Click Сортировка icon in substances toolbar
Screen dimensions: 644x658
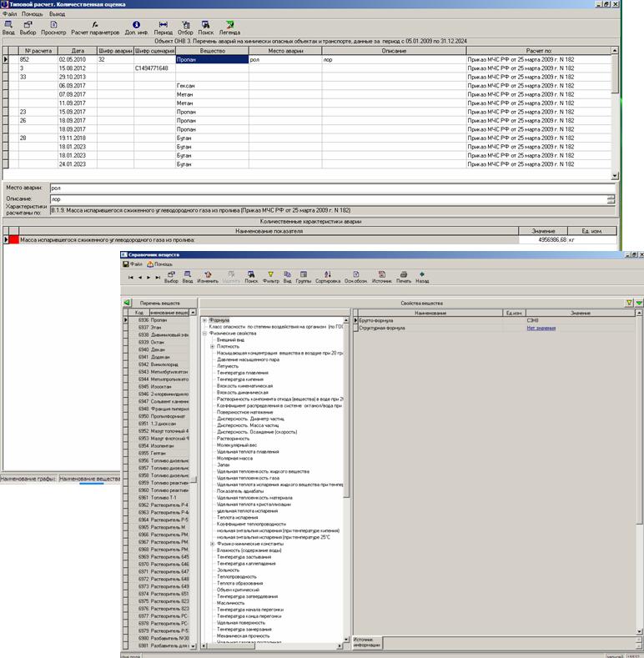pos(329,276)
